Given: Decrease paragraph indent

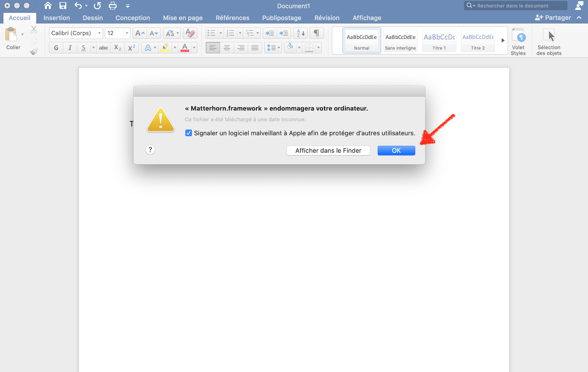Looking at the screenshot, I should pyautogui.click(x=270, y=33).
